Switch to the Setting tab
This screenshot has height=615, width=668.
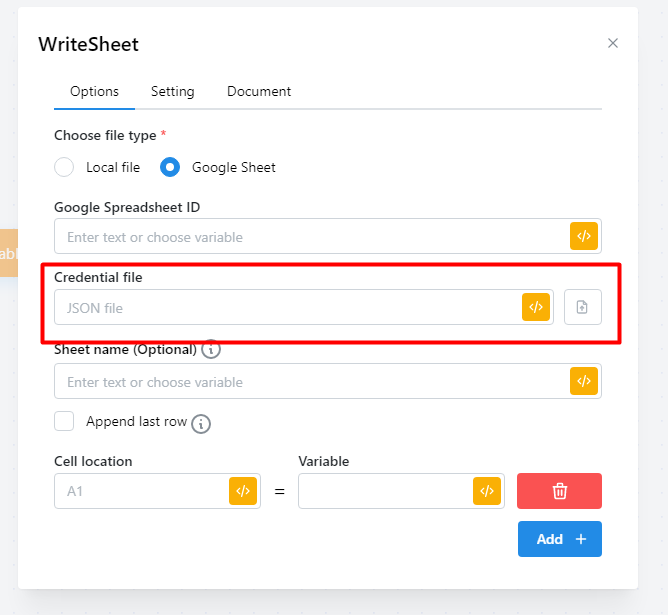point(172,91)
